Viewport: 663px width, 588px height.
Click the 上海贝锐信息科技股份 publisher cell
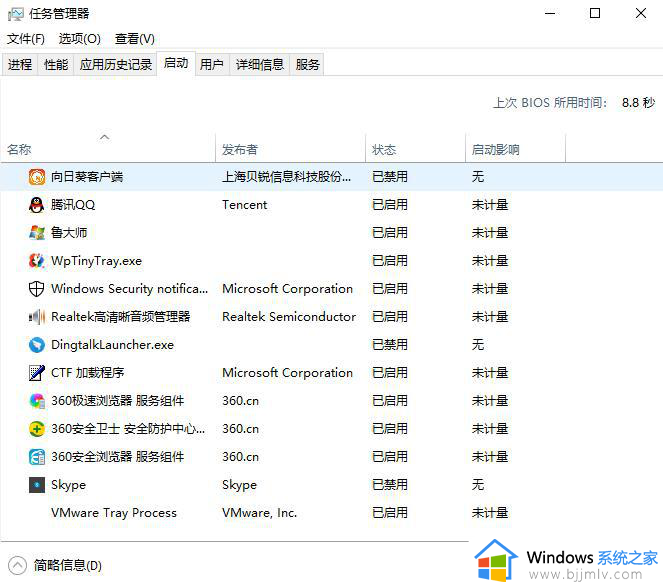click(x=286, y=177)
